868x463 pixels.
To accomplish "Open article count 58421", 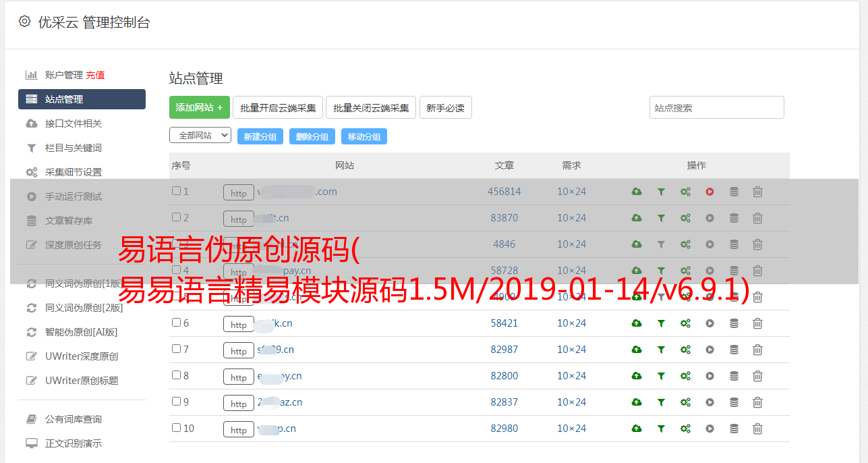I will [504, 323].
